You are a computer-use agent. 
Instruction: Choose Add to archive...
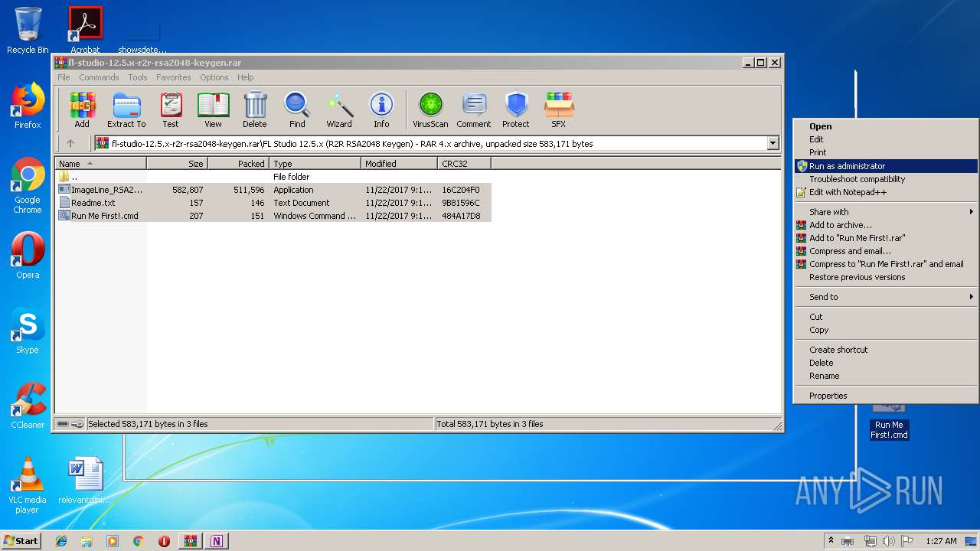[886, 225]
